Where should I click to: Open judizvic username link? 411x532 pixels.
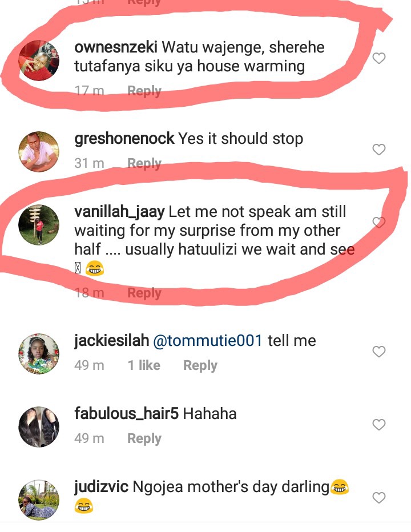tap(101, 487)
